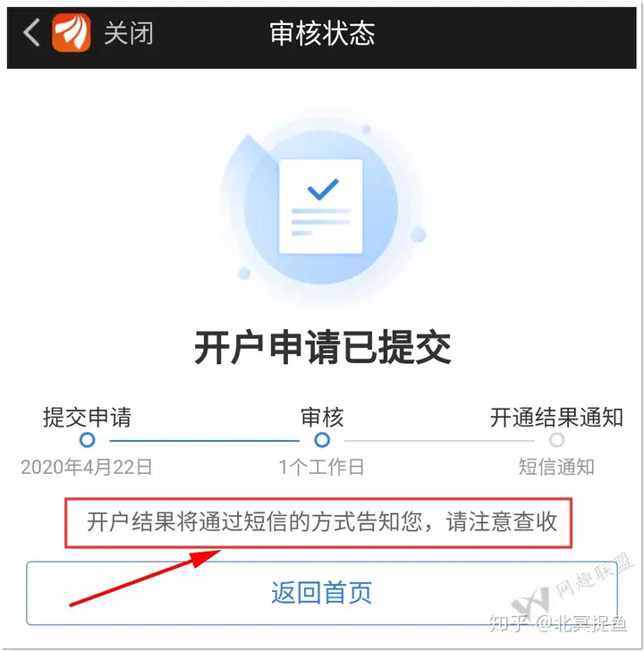Tap the 审核状态 page title

[x=322, y=33]
